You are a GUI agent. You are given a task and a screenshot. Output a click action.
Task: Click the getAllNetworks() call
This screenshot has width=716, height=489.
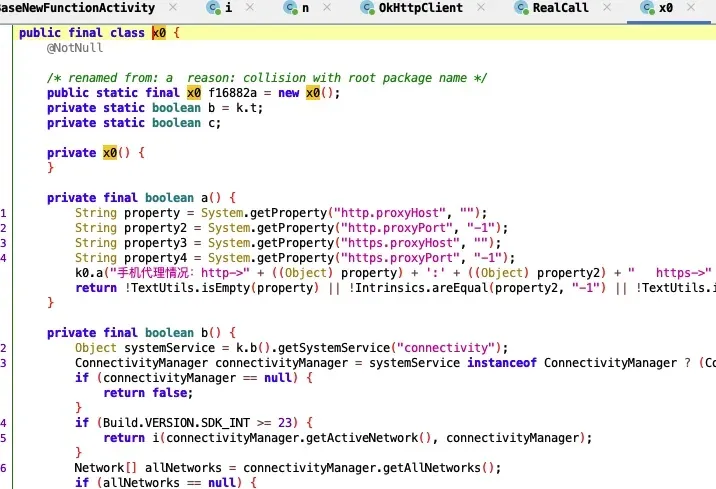[438, 468]
